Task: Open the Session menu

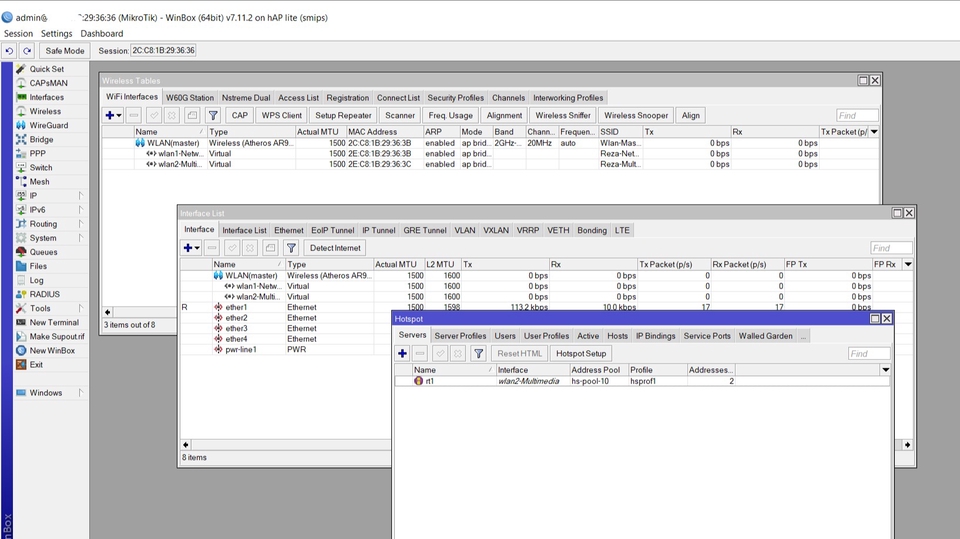Action: 18,34
